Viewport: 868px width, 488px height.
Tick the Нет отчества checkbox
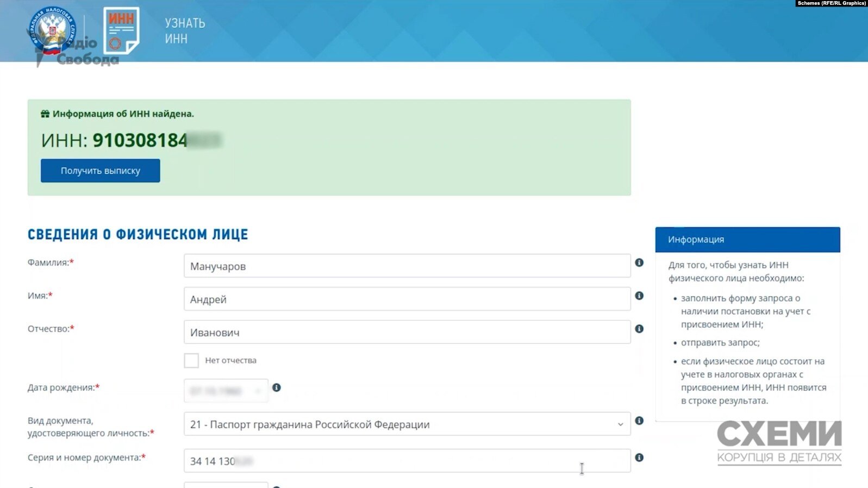click(x=191, y=360)
